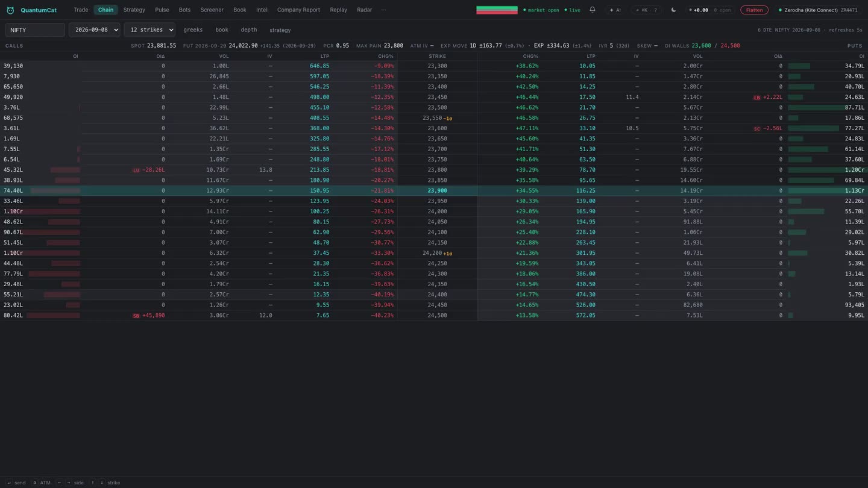Open the Book tab in top navigation
868x488 pixels.
(x=239, y=10)
